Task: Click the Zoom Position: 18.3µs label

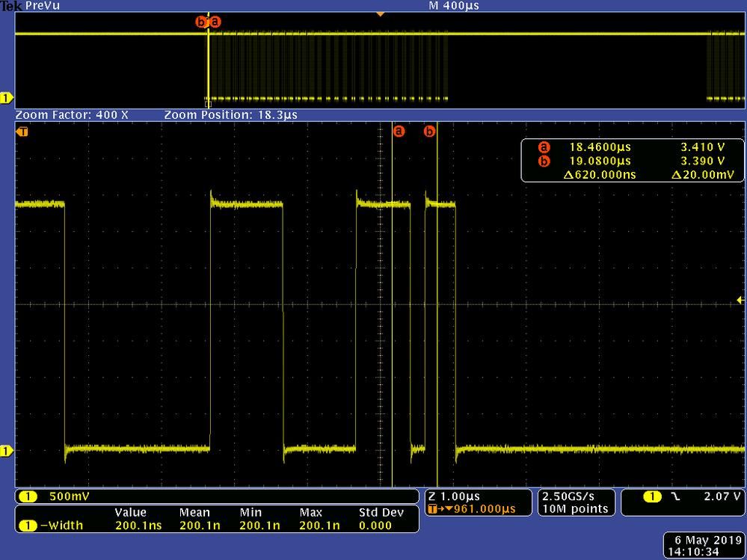Action: [x=231, y=114]
